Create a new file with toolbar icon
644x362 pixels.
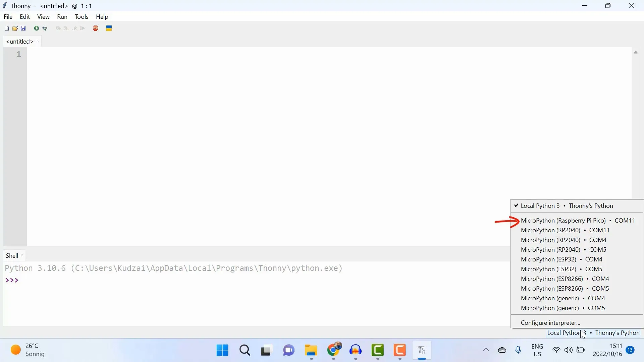(7, 28)
